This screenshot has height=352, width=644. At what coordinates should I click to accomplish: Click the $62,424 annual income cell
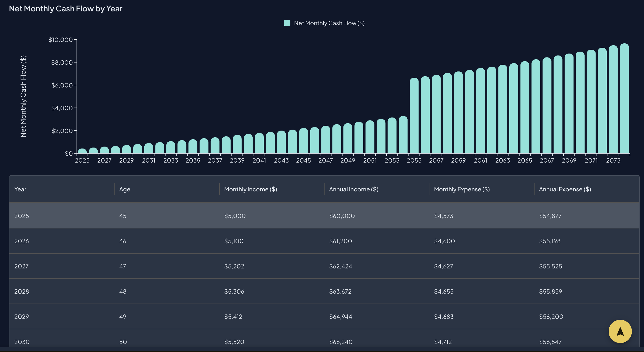pyautogui.click(x=340, y=266)
